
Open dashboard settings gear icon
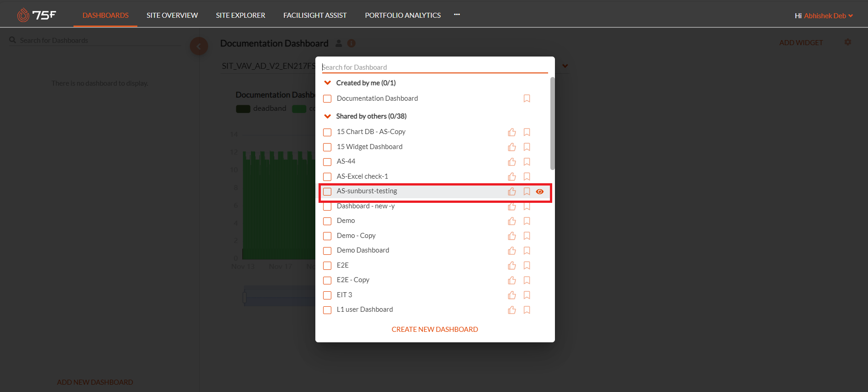click(x=848, y=42)
